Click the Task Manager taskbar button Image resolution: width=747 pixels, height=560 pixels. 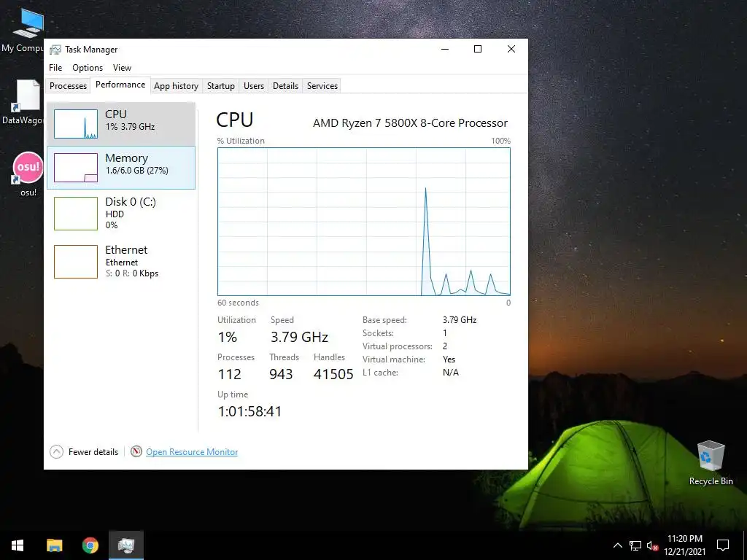(126, 545)
